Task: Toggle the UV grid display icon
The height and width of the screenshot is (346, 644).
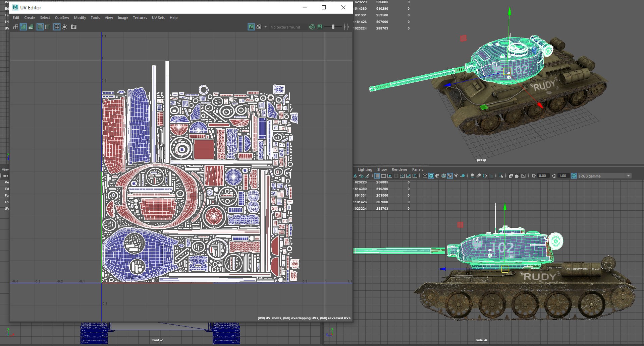Action: tap(57, 27)
